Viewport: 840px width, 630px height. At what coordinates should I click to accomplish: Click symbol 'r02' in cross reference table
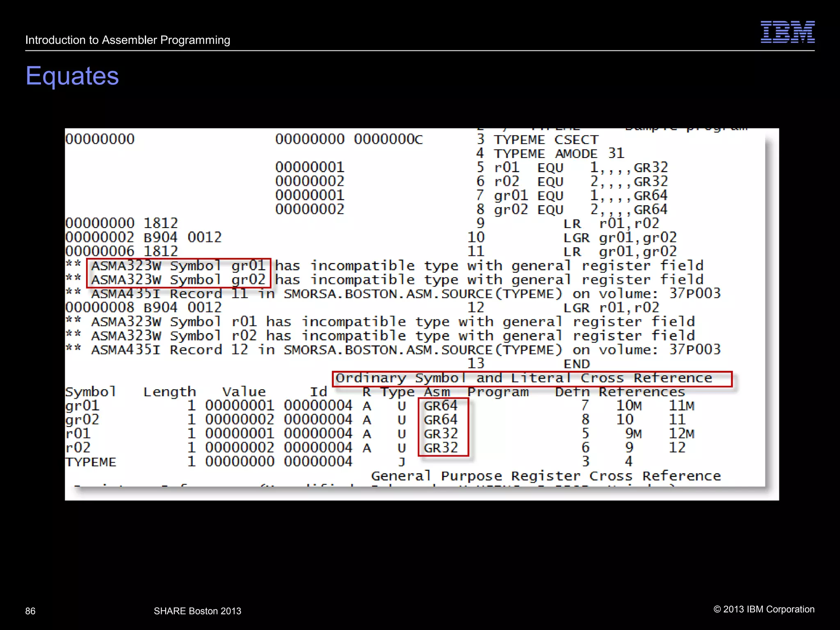78,448
